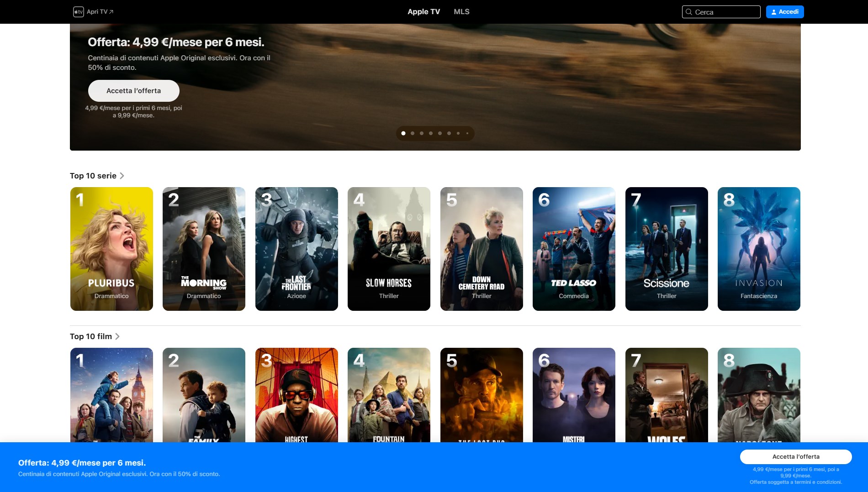
Task: Open The Morning Show poster
Action: coord(204,249)
